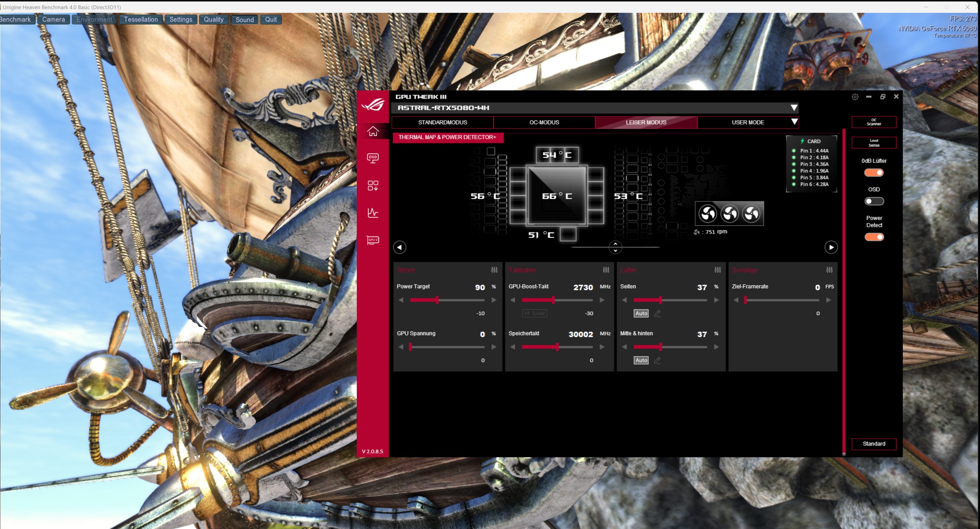Open the Monitor graph sidebar icon

click(x=372, y=213)
